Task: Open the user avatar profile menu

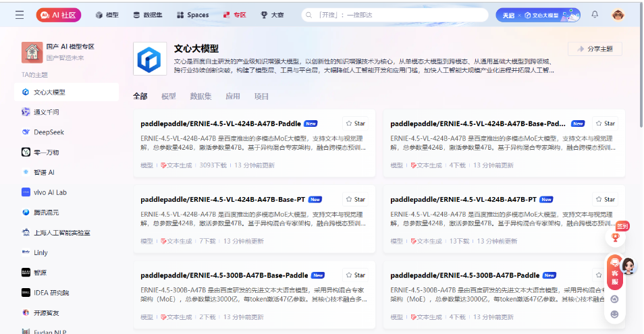Action: pyautogui.click(x=618, y=15)
